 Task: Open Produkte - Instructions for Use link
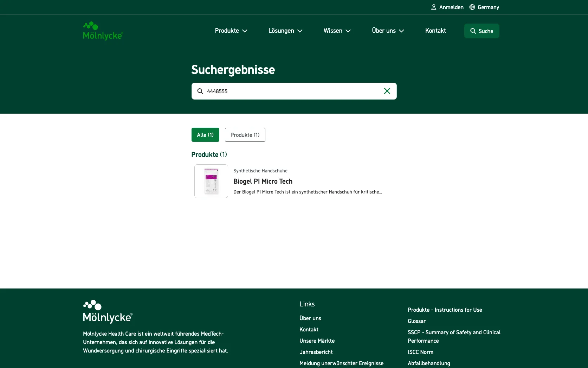(445, 310)
